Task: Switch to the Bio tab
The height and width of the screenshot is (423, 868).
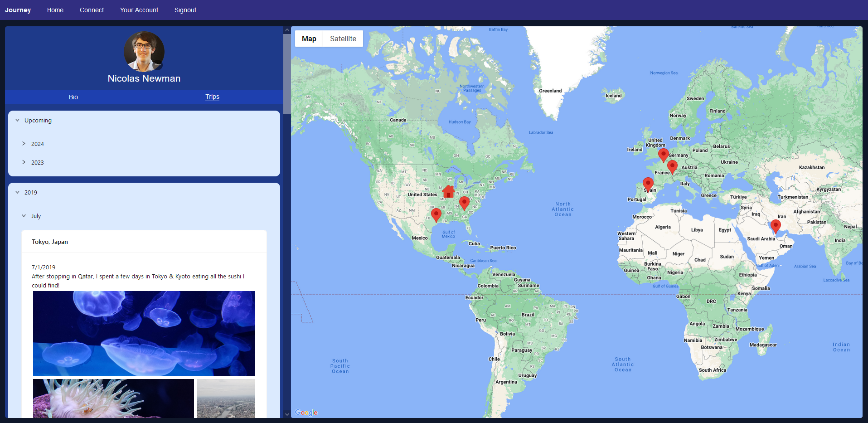Action: (x=73, y=97)
